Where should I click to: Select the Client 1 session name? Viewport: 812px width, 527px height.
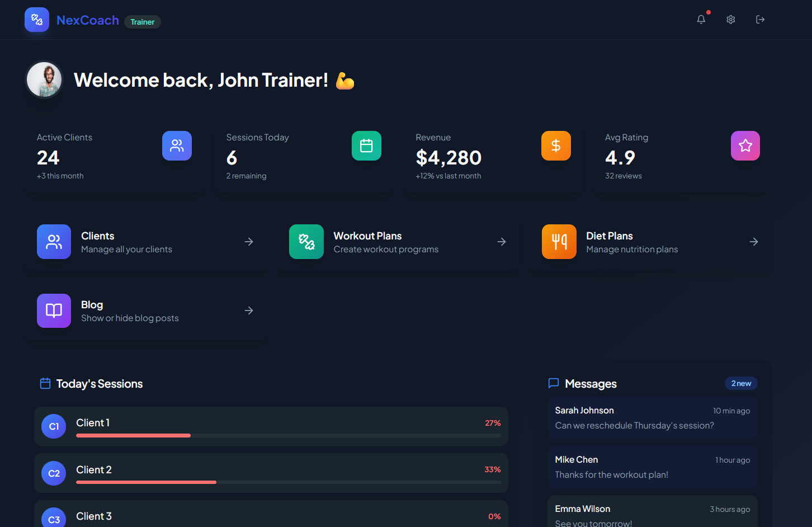pyautogui.click(x=93, y=423)
